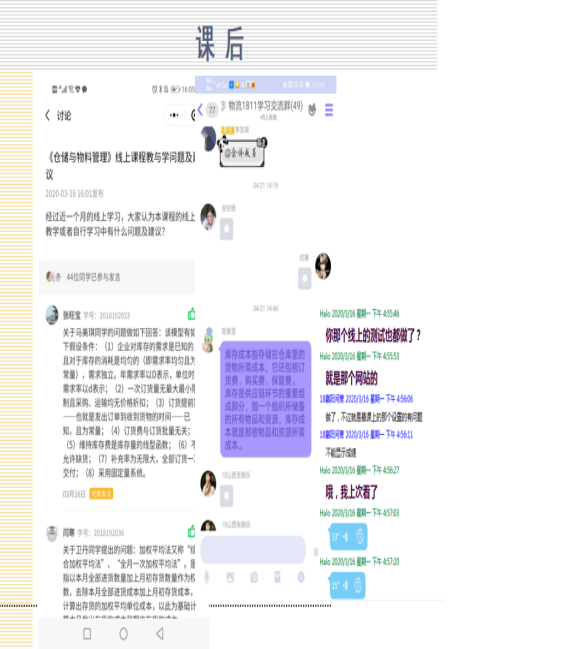Go back using the arrow beside 讨论

pyautogui.click(x=47, y=115)
